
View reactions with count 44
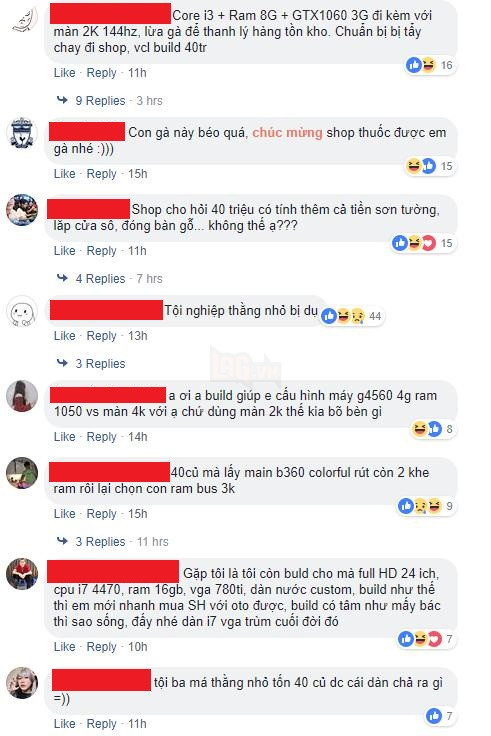pos(352,316)
